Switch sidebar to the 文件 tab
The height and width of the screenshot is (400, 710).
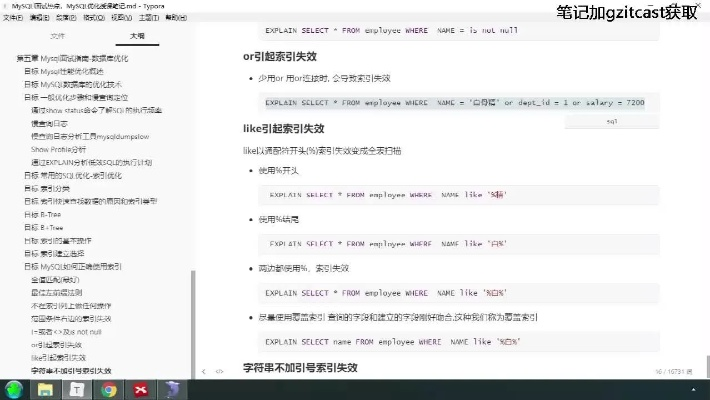click(x=58, y=36)
